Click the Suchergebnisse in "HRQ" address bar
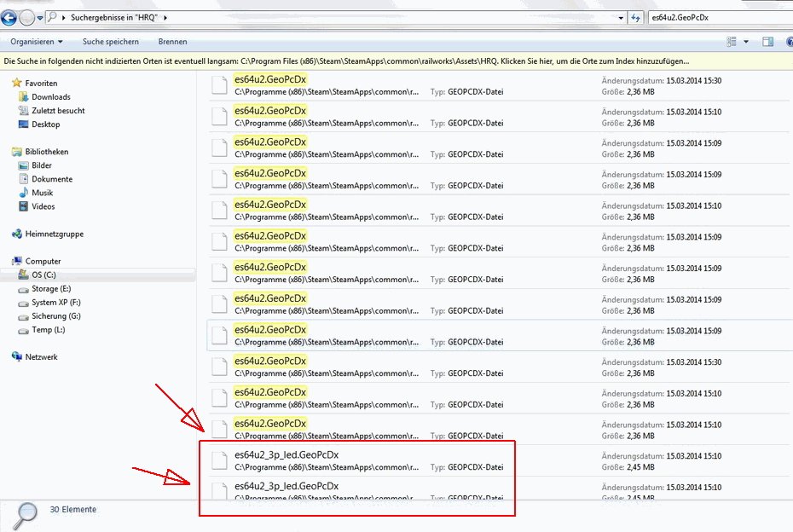Image resolution: width=793 pixels, height=532 pixels. [x=341, y=17]
